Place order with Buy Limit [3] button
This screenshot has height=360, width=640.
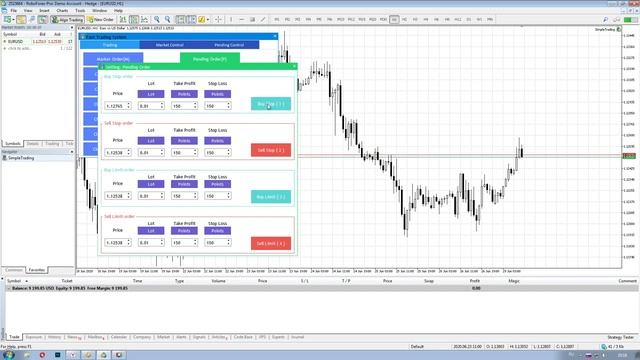271,197
